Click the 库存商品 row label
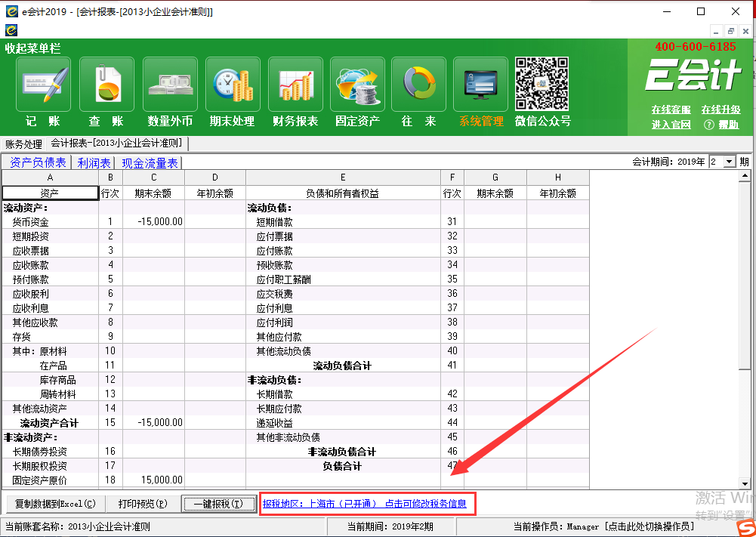756x537 pixels. 57,380
